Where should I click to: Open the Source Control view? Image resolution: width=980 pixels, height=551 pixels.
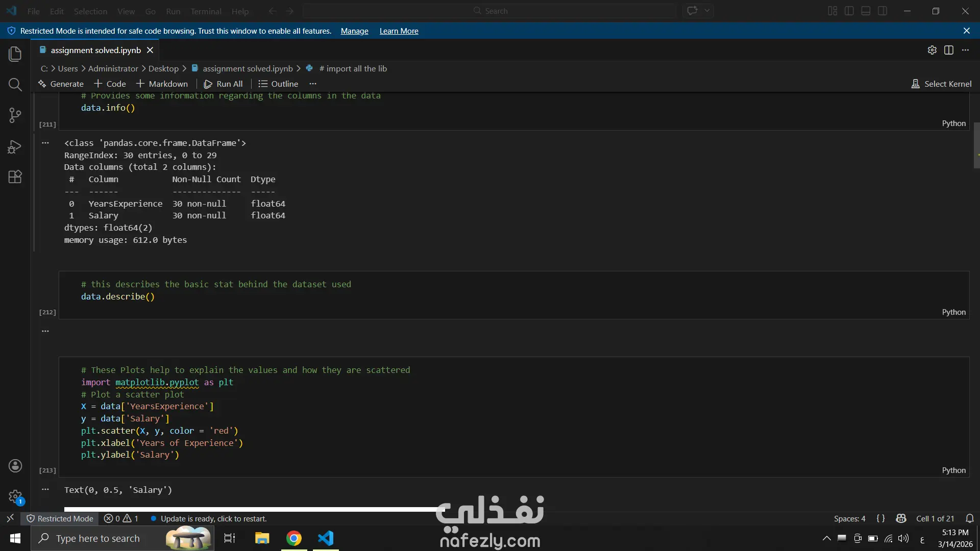coord(15,115)
